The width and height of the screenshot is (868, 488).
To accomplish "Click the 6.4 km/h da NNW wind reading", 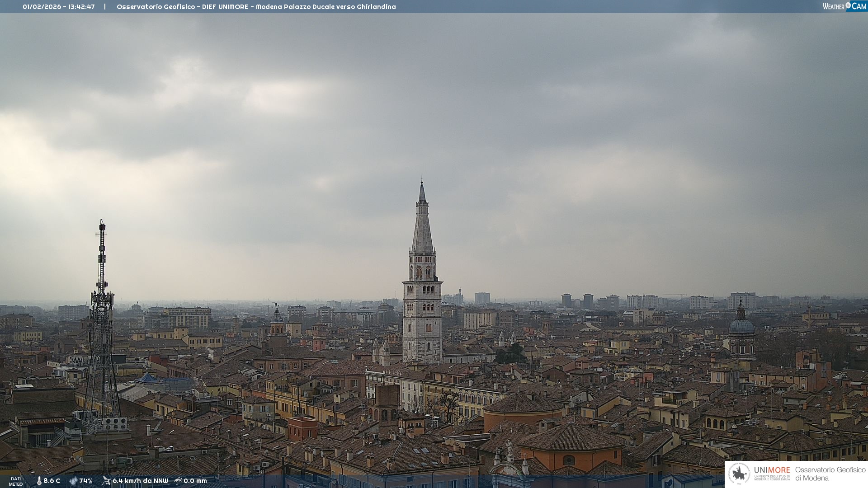I will point(140,481).
